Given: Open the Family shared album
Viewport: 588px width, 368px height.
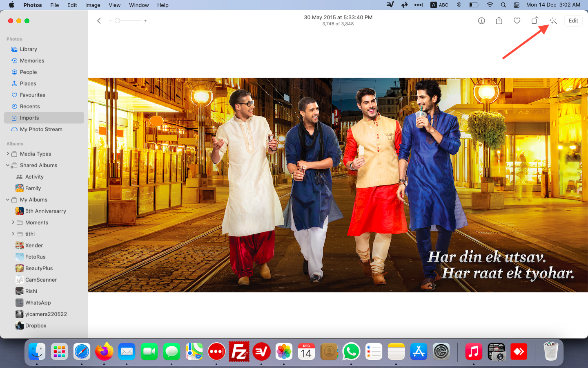Looking at the screenshot, I should [44, 188].
